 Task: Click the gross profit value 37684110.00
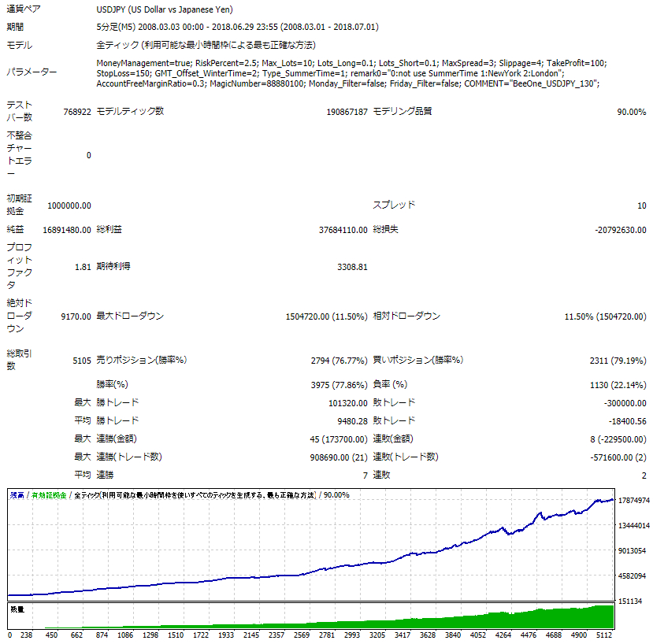click(343, 230)
